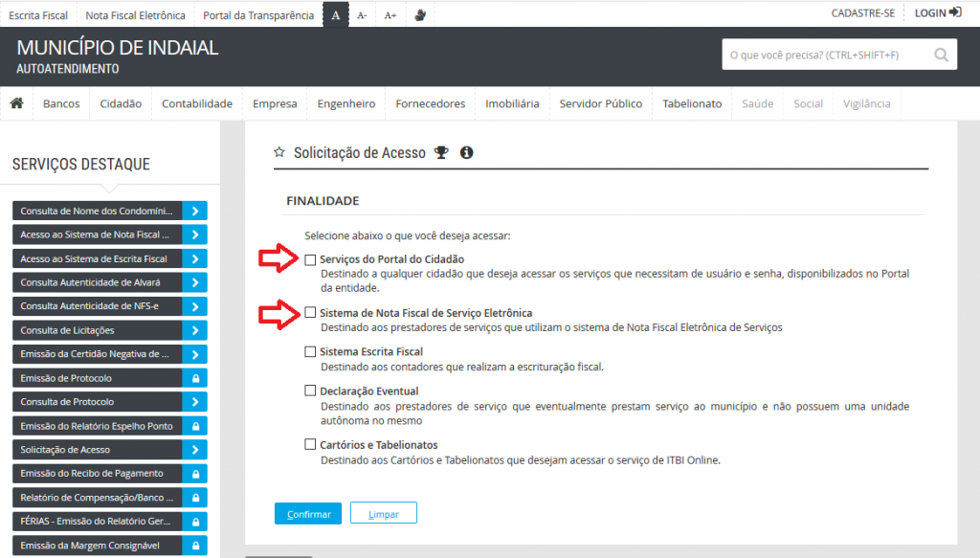Open the arrow next to Consulta de Protocolo

[x=194, y=402]
